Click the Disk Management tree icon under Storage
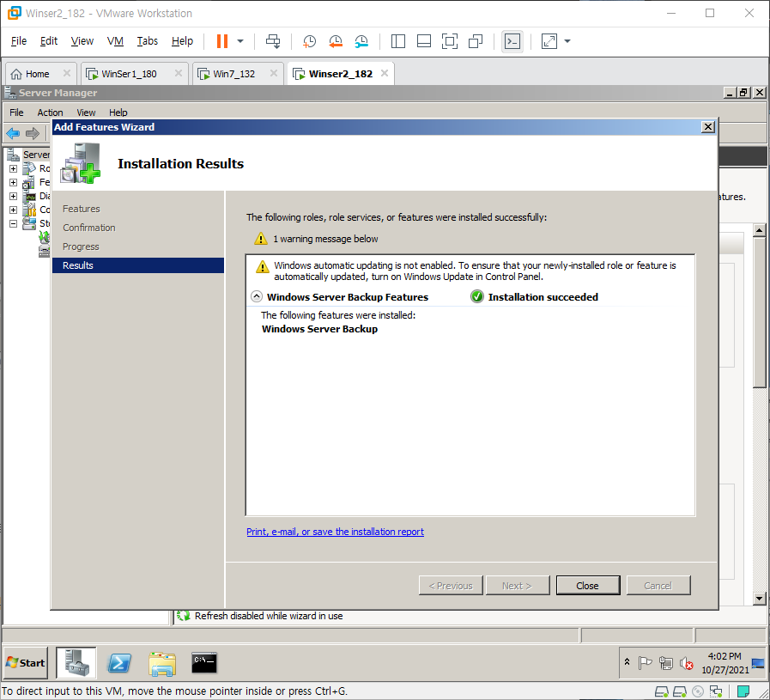Screen dimensions: 770x700 [x=45, y=251]
